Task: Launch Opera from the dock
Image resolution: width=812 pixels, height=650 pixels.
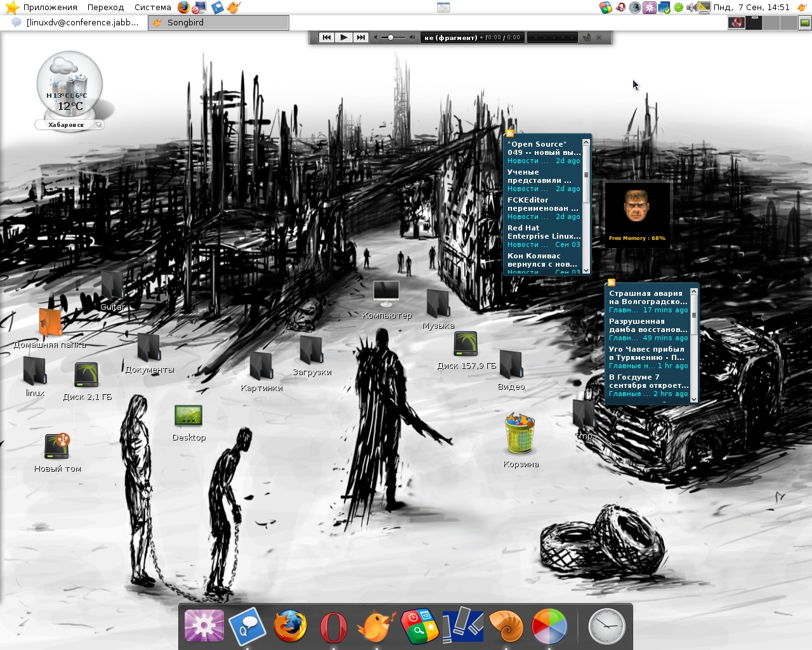Action: point(333,627)
